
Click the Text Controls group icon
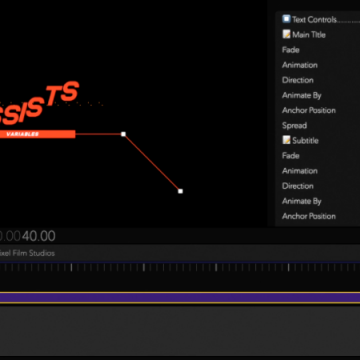pos(286,19)
